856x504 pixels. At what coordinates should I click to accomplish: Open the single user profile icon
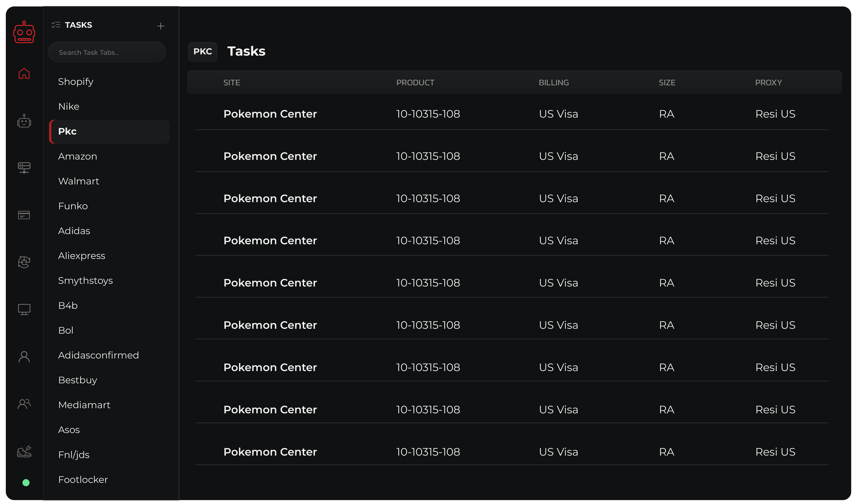tap(24, 357)
